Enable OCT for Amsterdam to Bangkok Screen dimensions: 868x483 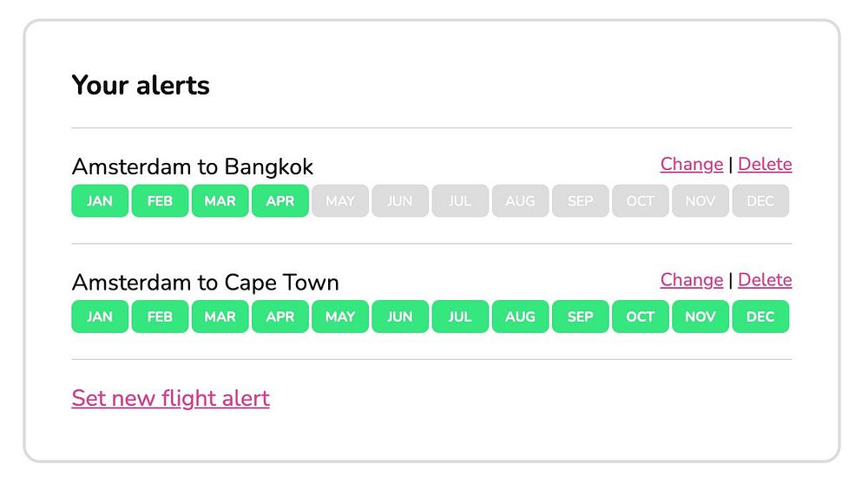tap(641, 201)
